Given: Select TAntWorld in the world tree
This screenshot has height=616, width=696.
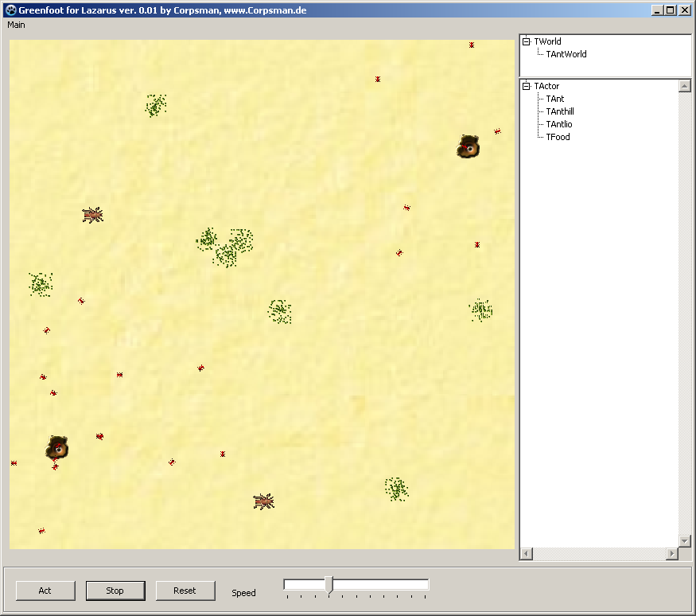Looking at the screenshot, I should (566, 54).
